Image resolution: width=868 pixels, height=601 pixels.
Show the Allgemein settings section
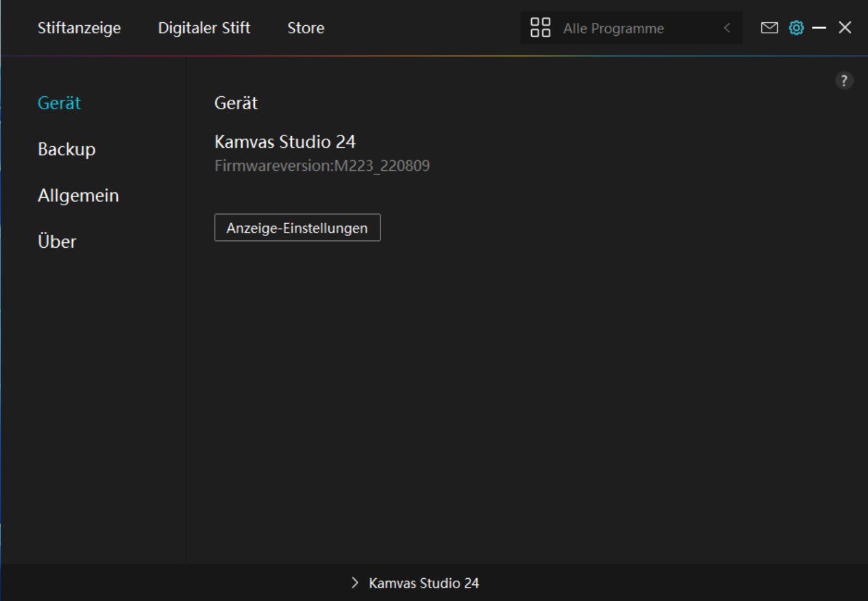[x=78, y=195]
